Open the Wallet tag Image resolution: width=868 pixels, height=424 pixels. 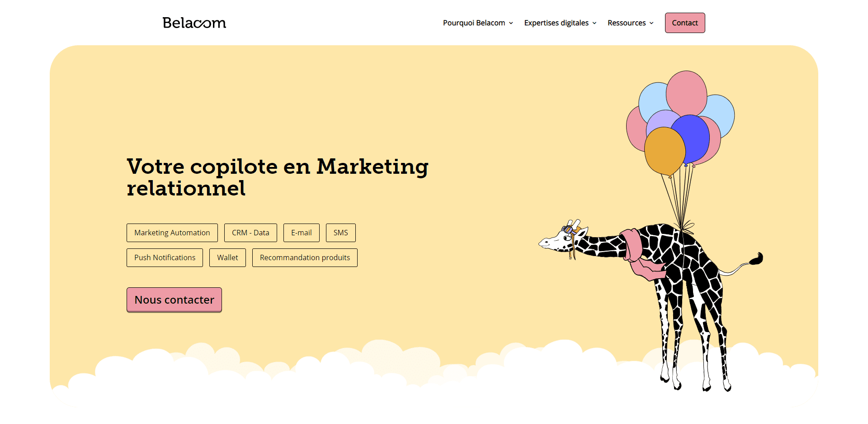point(227,257)
